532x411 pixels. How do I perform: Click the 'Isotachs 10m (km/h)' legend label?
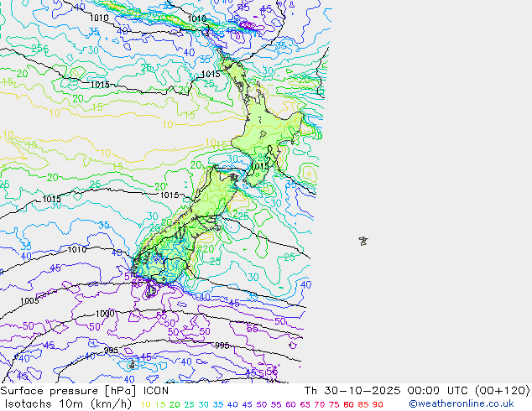click(x=68, y=404)
